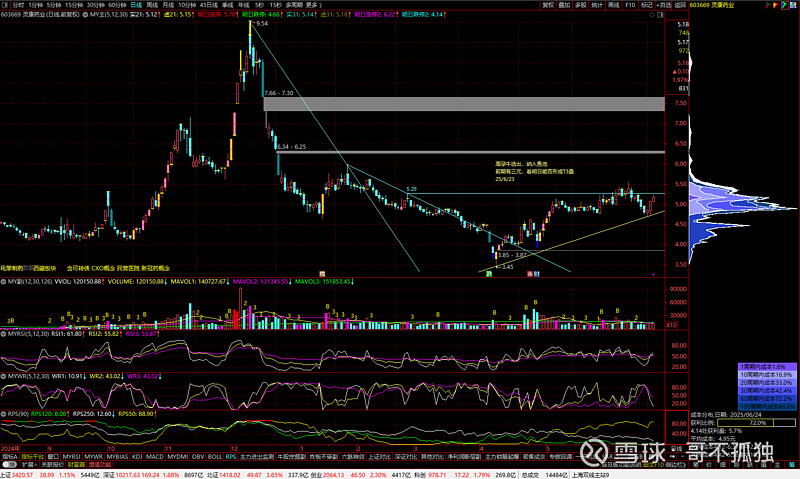Image resolution: width=800 pixels, height=479 pixels.
Task: Toggle circle icon beside RPS indicator
Action: click(3, 414)
